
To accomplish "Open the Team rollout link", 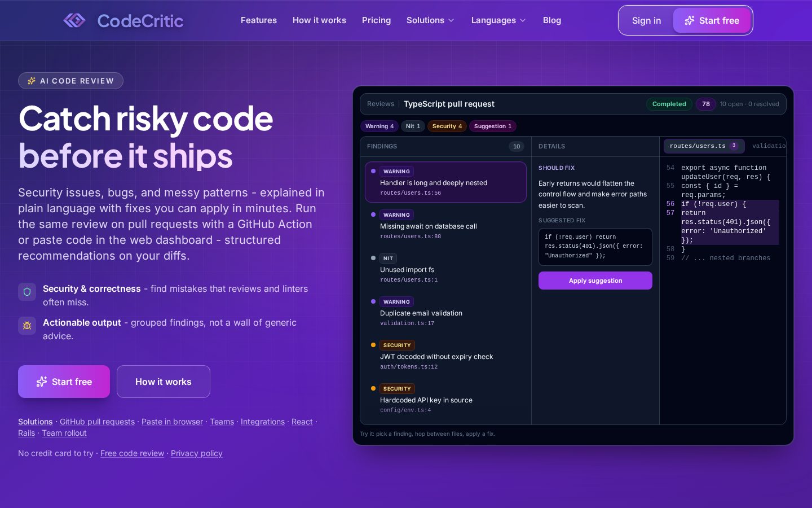I will tap(64, 433).
